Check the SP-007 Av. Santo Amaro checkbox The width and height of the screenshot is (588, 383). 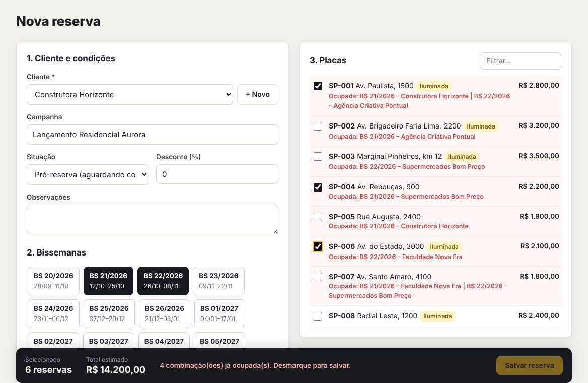[318, 277]
